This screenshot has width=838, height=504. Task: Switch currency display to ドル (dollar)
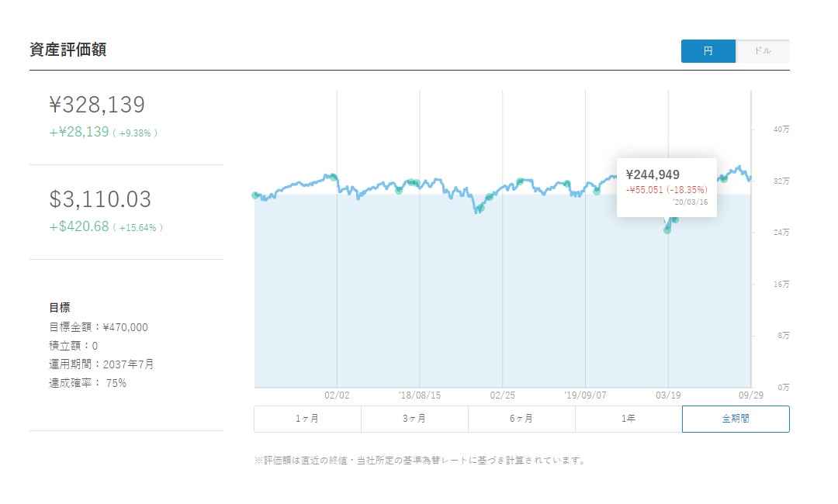(762, 51)
